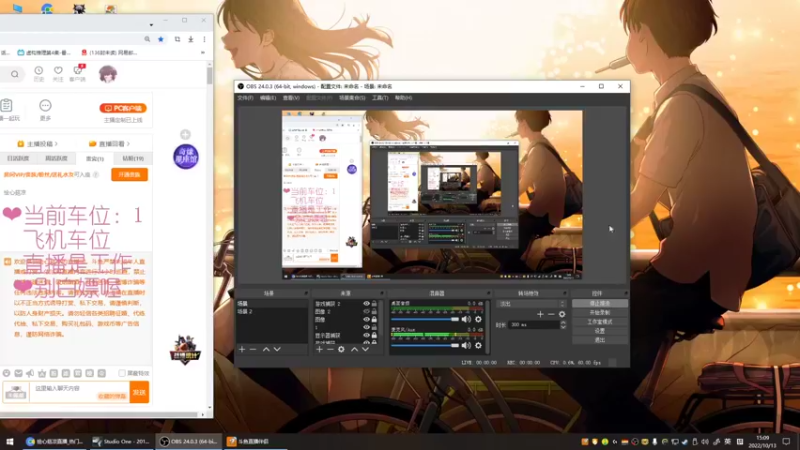This screenshot has width=800, height=450.
Task: Switch to the 日活跃度 tab
Action: [18, 159]
